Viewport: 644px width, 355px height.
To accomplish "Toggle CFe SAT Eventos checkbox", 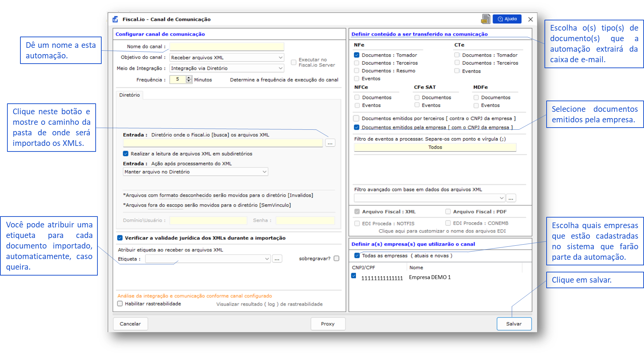I will pyautogui.click(x=417, y=105).
